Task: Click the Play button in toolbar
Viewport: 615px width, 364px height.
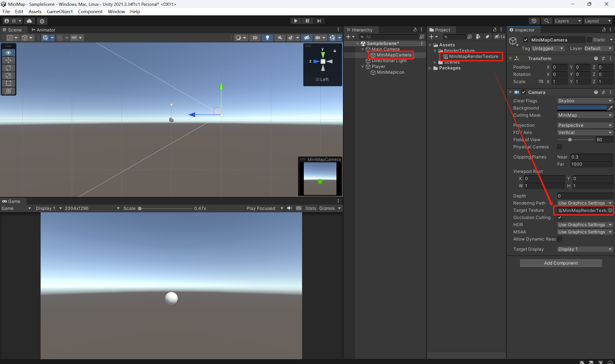Action: coord(296,21)
